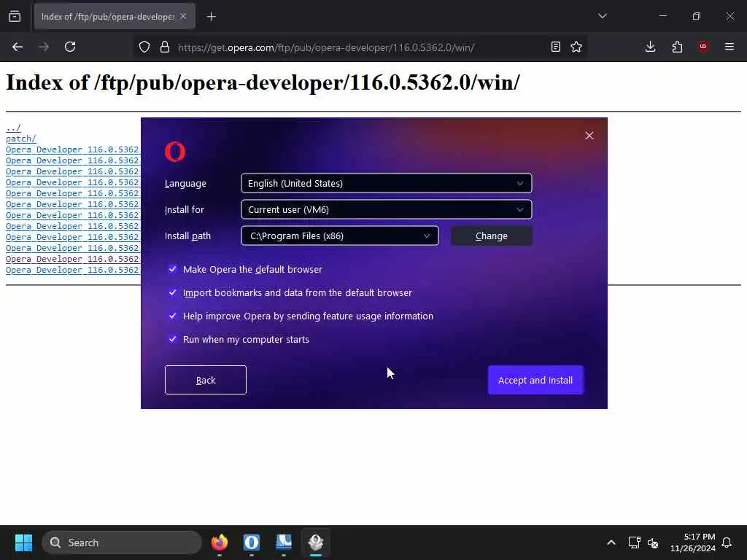Uncheck Run when my computer starts
The image size is (747, 560).
[172, 339]
